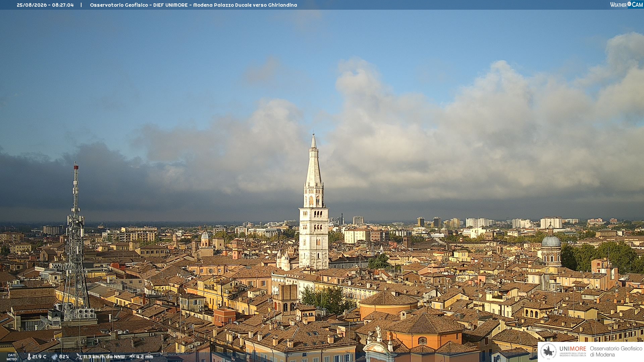Click the wind anemometer icon
Viewport: 644px width, 362px height.
pyautogui.click(x=79, y=357)
